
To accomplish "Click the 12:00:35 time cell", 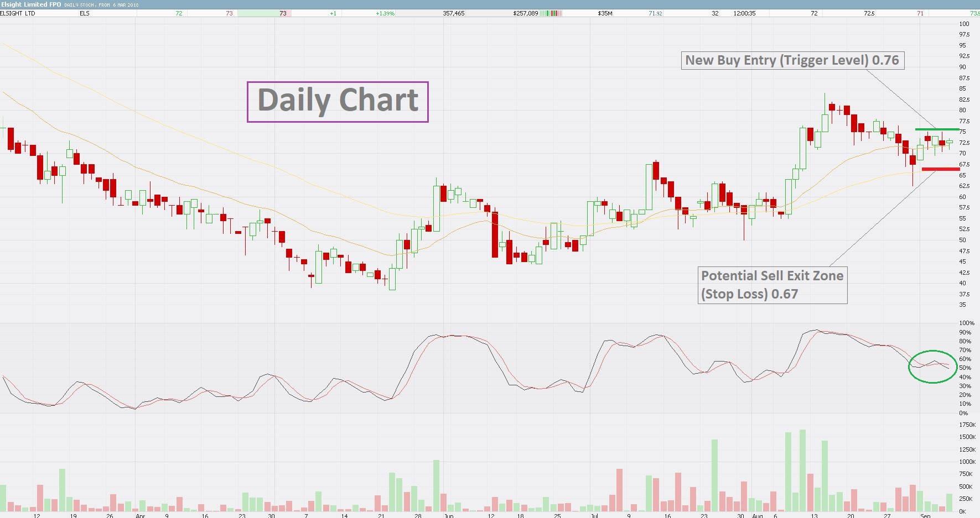I will click(x=744, y=13).
